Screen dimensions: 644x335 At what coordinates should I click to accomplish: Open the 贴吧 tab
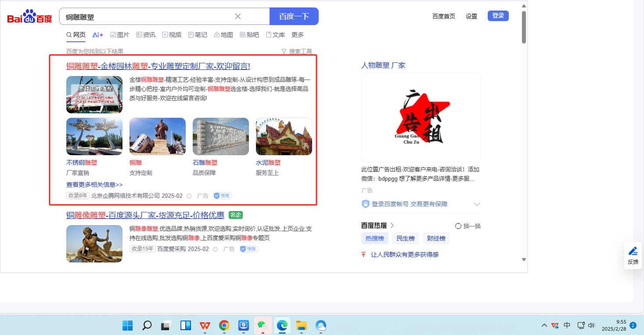(x=249, y=35)
